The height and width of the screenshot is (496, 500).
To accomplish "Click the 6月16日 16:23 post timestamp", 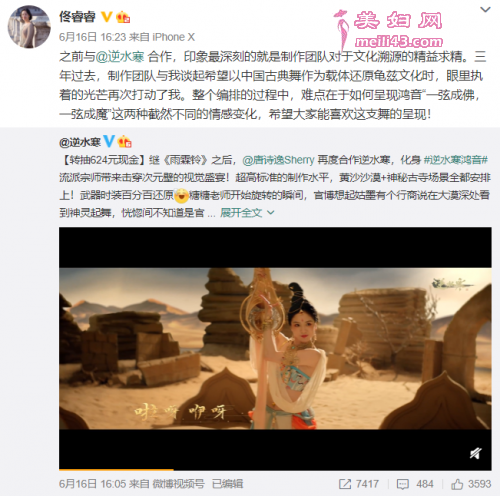I will (x=93, y=37).
